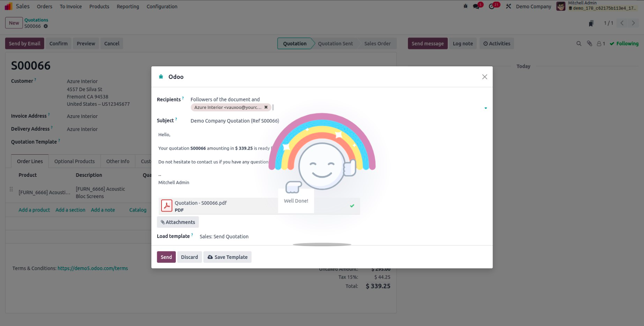The width and height of the screenshot is (644, 326).
Task: Switch to the Order Lines tab
Action: pos(30,161)
